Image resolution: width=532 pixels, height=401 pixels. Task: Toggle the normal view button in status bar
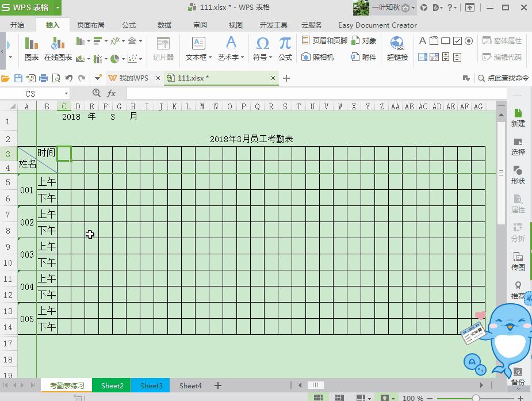coord(318,398)
